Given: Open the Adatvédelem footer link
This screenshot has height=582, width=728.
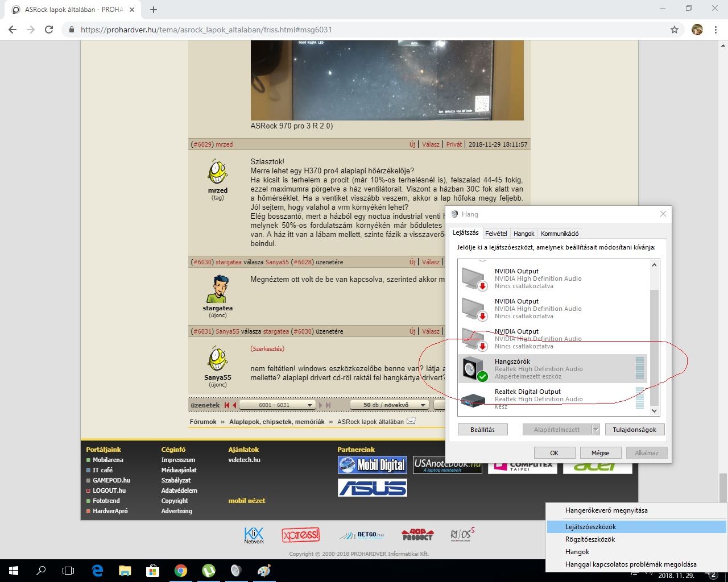Looking at the screenshot, I should point(179,490).
